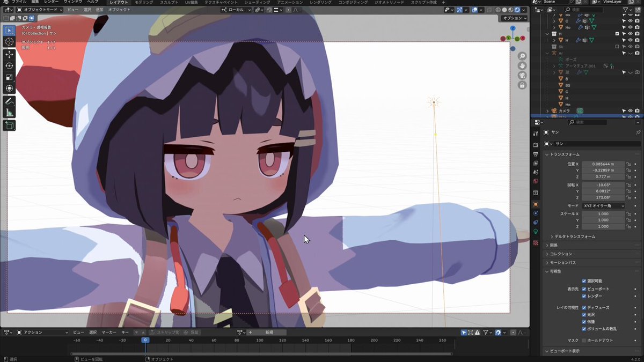Screen dimensions: 644x362
Task: Pin the properties editor context
Action: tap(638, 132)
